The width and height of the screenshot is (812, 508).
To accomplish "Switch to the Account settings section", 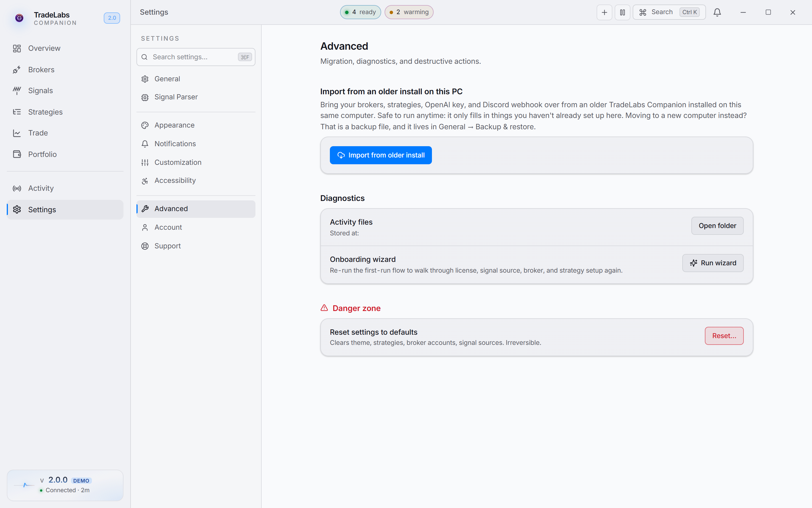I will click(x=196, y=227).
